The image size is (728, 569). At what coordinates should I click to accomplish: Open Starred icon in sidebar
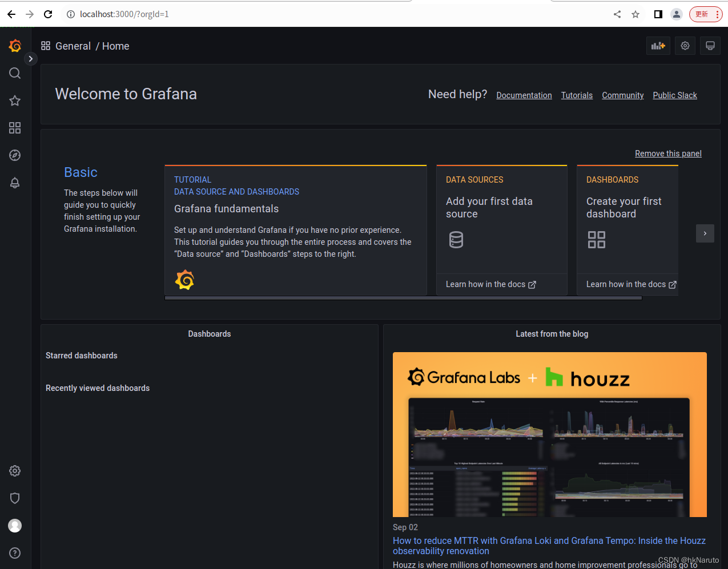15,100
